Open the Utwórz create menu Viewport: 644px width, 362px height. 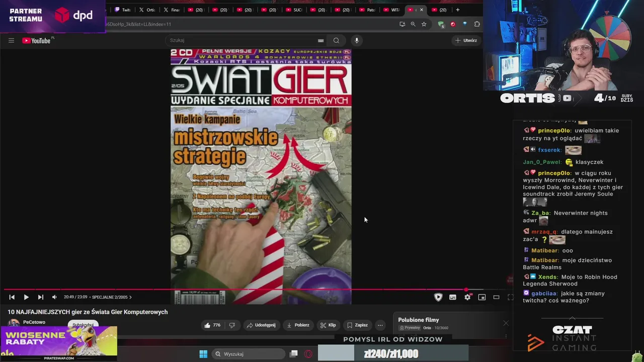point(466,40)
